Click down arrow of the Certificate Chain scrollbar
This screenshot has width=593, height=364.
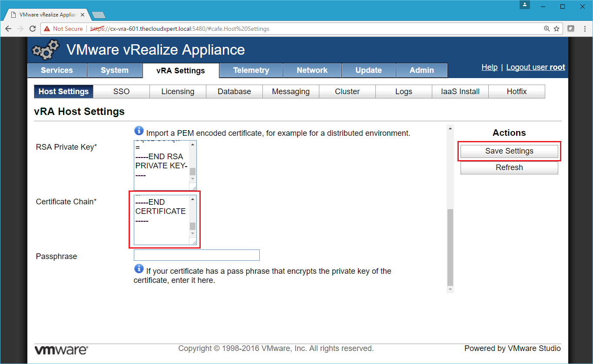[x=193, y=234]
